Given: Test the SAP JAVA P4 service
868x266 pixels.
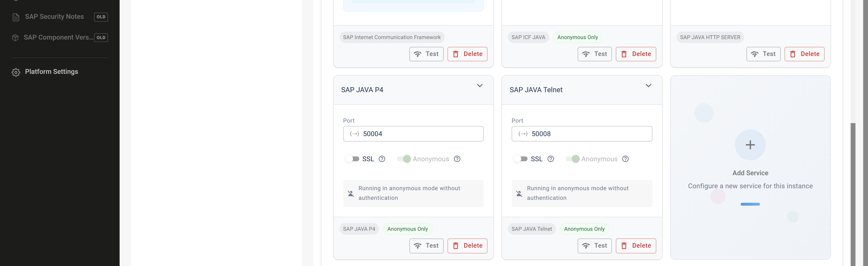Looking at the screenshot, I should tap(426, 246).
